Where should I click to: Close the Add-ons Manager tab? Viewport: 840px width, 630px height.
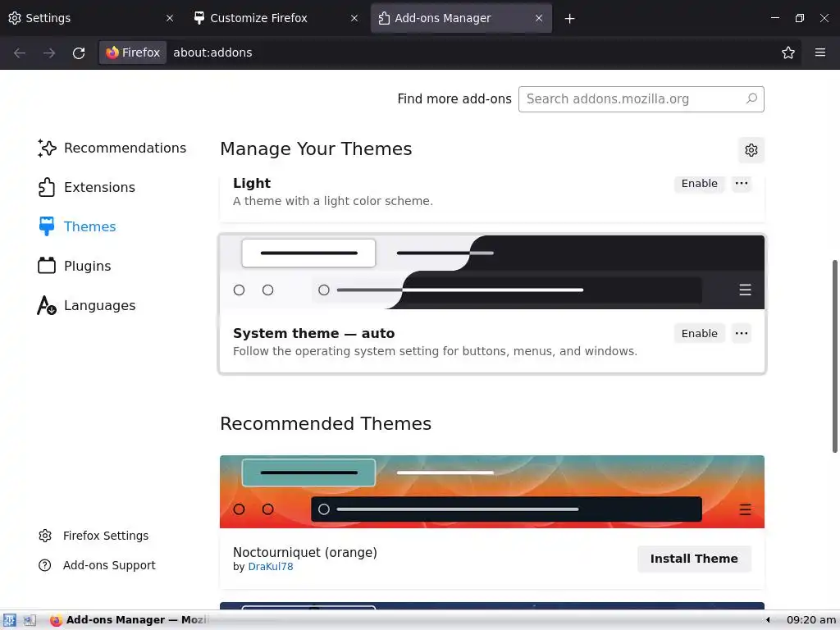539,18
